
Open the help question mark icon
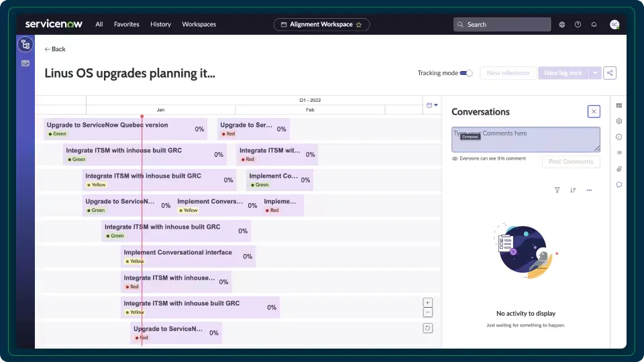coord(578,25)
